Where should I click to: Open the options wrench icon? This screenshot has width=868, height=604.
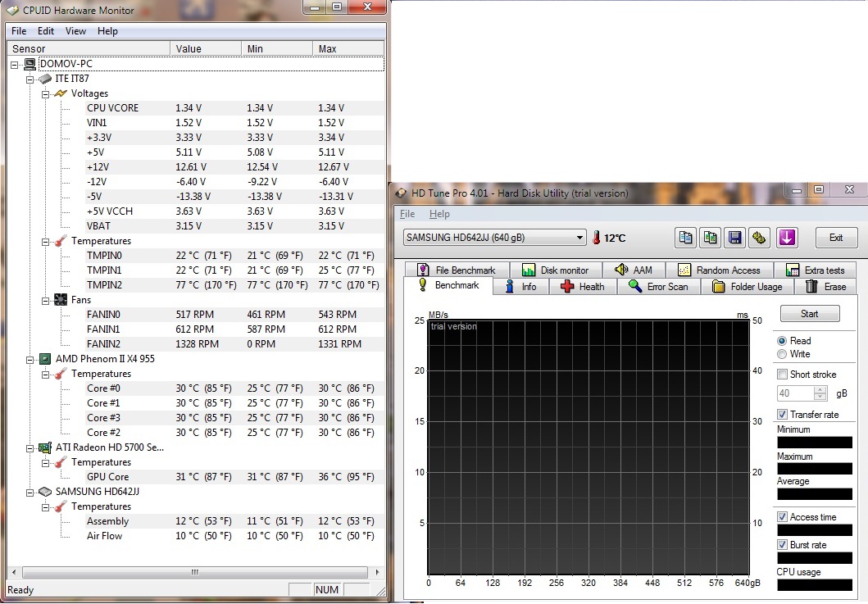[x=759, y=238]
